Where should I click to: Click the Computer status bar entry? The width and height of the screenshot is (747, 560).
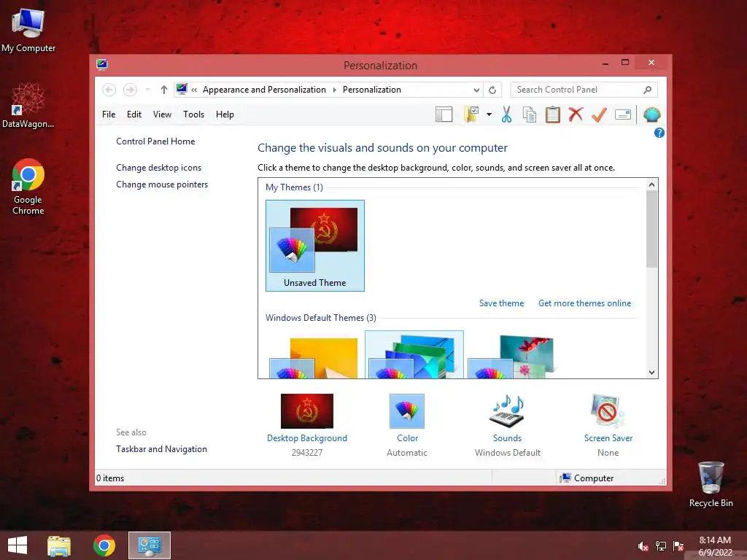[587, 478]
